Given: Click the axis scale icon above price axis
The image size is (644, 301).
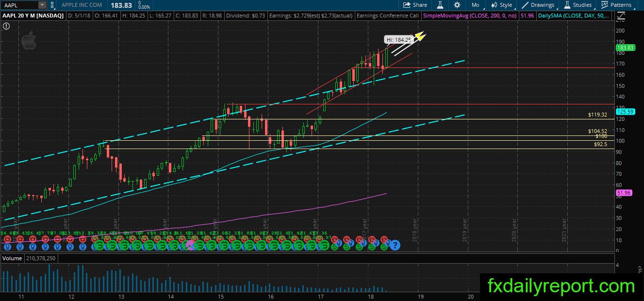Looking at the screenshot, I should click(x=620, y=16).
